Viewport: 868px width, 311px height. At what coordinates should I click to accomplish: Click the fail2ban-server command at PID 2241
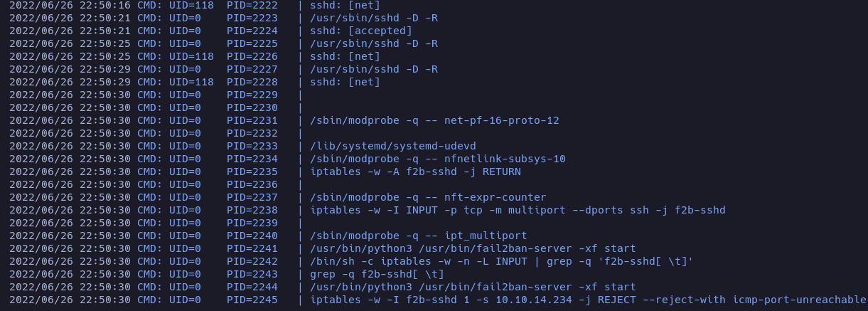point(473,248)
